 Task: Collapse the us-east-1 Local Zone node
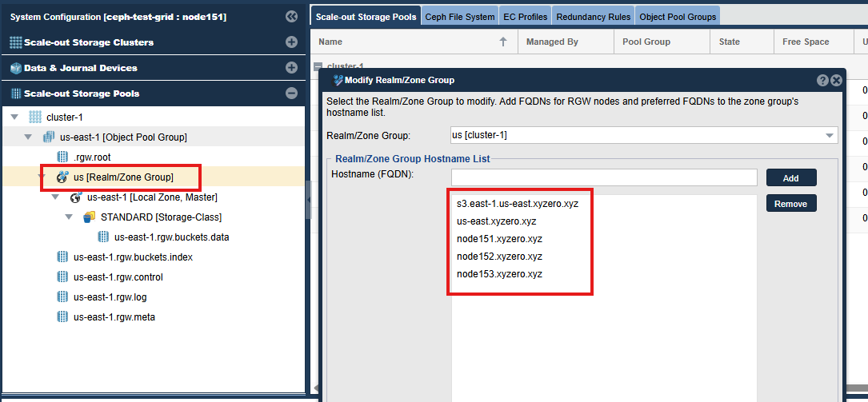[55, 197]
